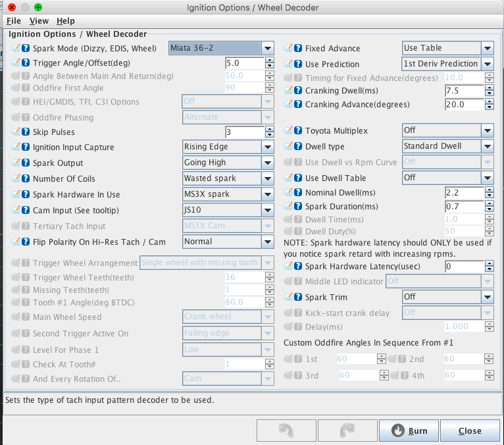The image size is (504, 445).
Task: Open the Spark Mode dropdown showing Miata 36-2
Action: click(x=221, y=48)
